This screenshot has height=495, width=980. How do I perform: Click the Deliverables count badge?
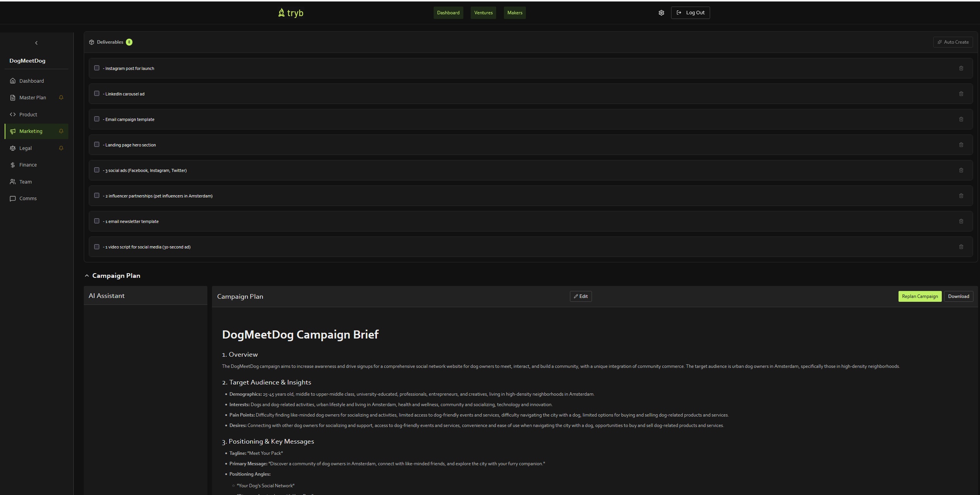(129, 42)
